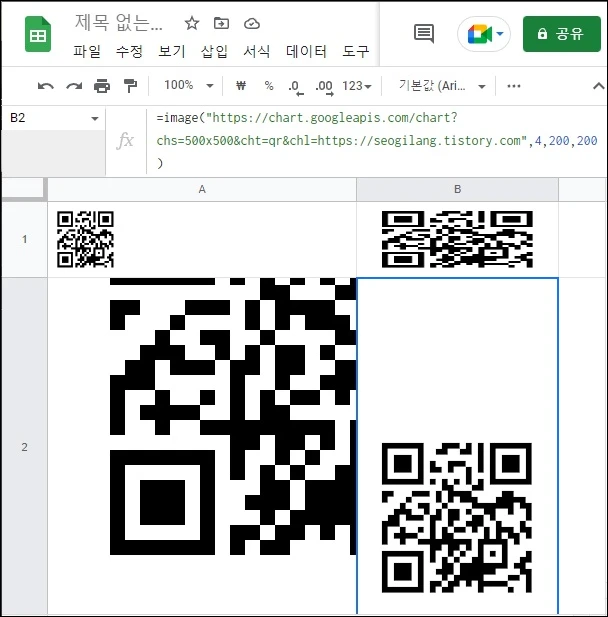Check the cloud save status icon

coord(251,24)
